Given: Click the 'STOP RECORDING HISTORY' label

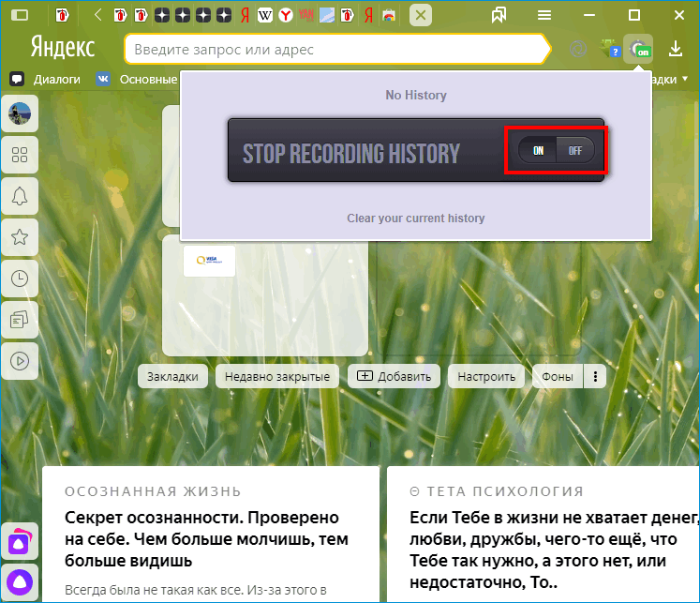Looking at the screenshot, I should pos(351,153).
